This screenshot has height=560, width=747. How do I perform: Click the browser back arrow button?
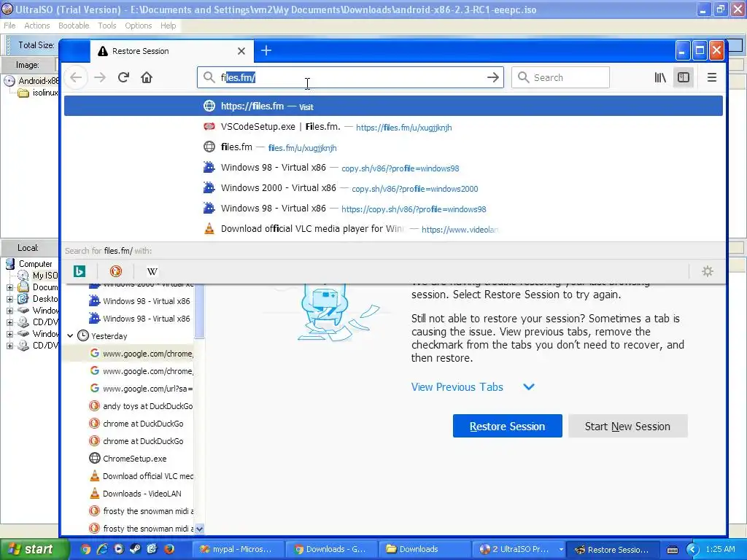click(x=76, y=77)
